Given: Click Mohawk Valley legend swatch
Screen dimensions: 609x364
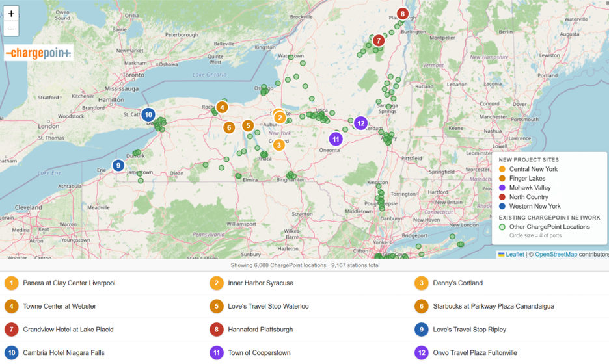Looking at the screenshot, I should (502, 188).
